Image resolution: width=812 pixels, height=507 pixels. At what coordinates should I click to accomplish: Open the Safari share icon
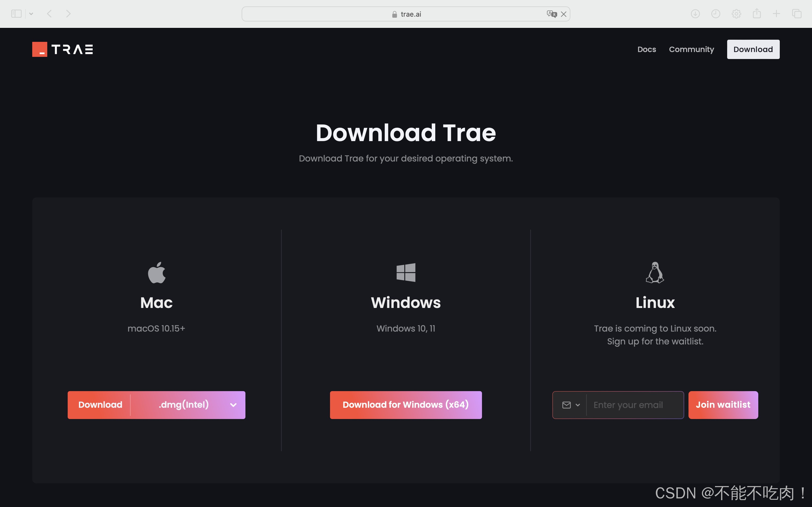click(x=756, y=14)
